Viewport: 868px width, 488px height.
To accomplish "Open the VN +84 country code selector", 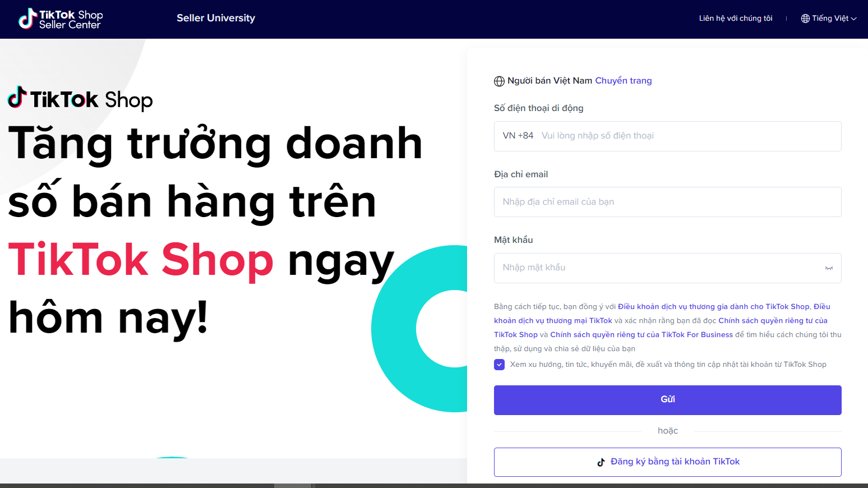I will pyautogui.click(x=518, y=136).
